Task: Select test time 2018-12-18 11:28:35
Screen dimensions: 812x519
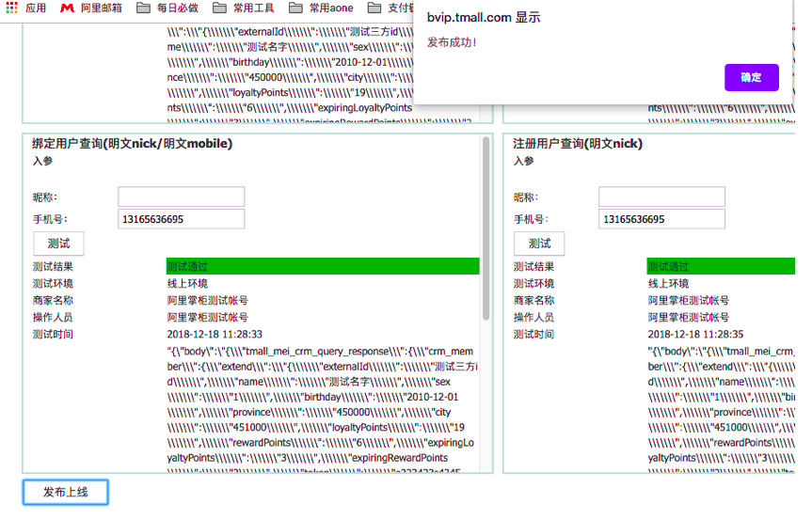Action: click(x=695, y=335)
